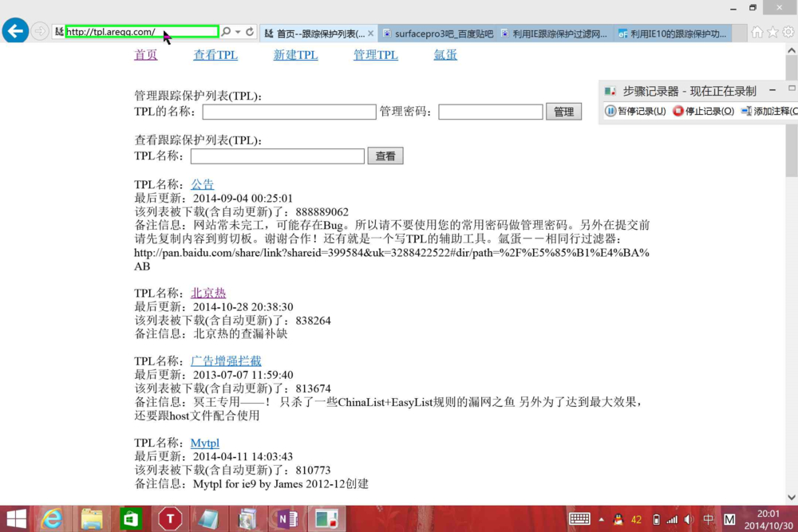Click the TPL的名称 input field
Image resolution: width=798 pixels, height=532 pixels.
289,112
